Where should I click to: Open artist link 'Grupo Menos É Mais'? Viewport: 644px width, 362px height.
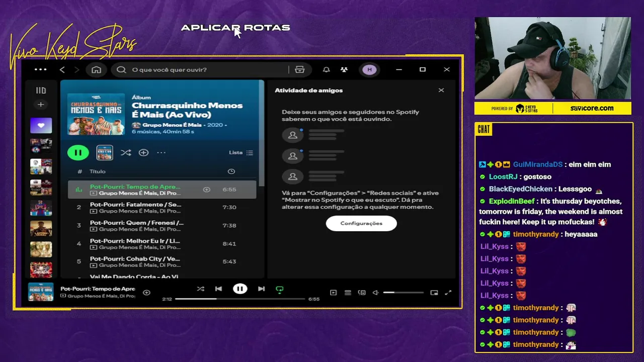(x=172, y=125)
